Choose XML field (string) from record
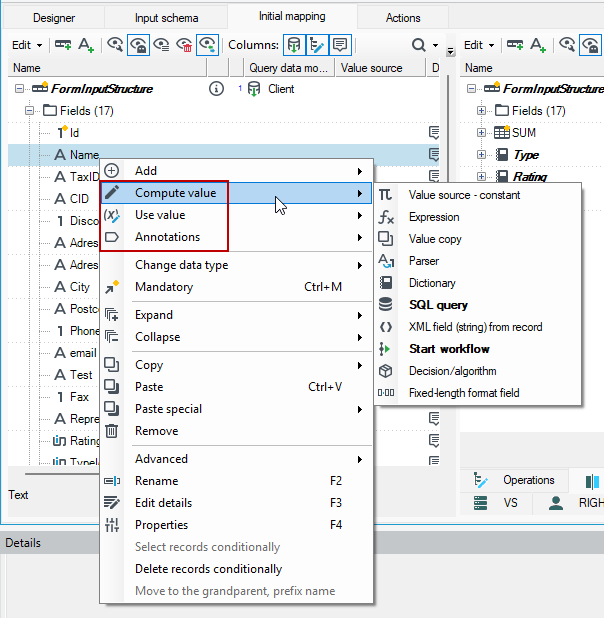The height and width of the screenshot is (618, 604). [x=477, y=327]
